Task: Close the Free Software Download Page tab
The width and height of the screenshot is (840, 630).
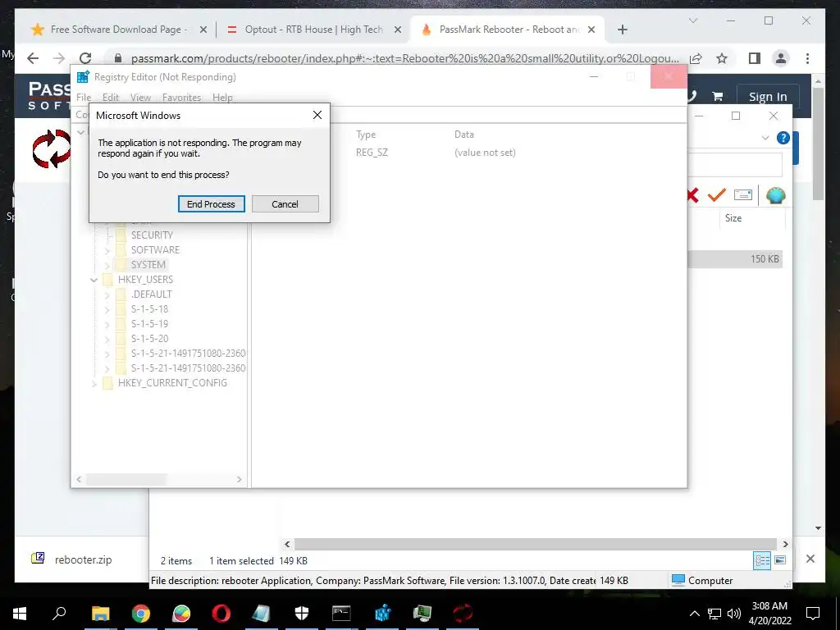Action: click(x=203, y=30)
